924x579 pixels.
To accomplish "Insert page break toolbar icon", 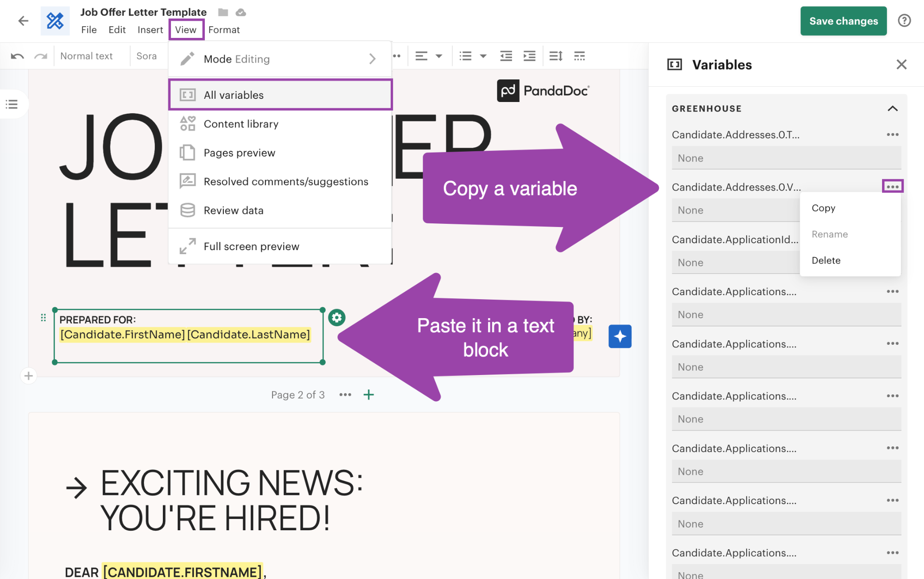I will (579, 56).
